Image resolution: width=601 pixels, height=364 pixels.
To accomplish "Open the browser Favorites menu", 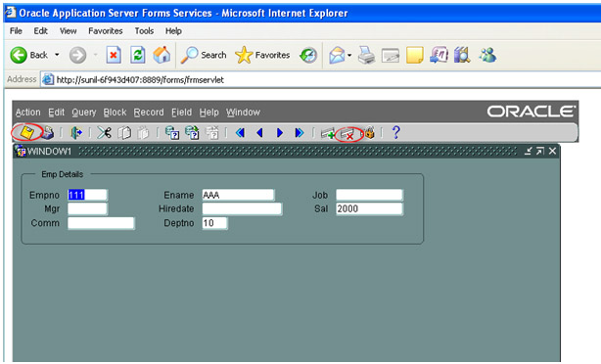I will 106,31.
